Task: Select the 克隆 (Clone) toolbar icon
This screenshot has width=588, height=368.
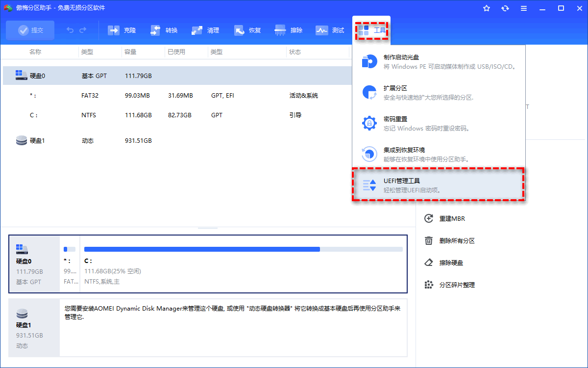Action: (121, 30)
